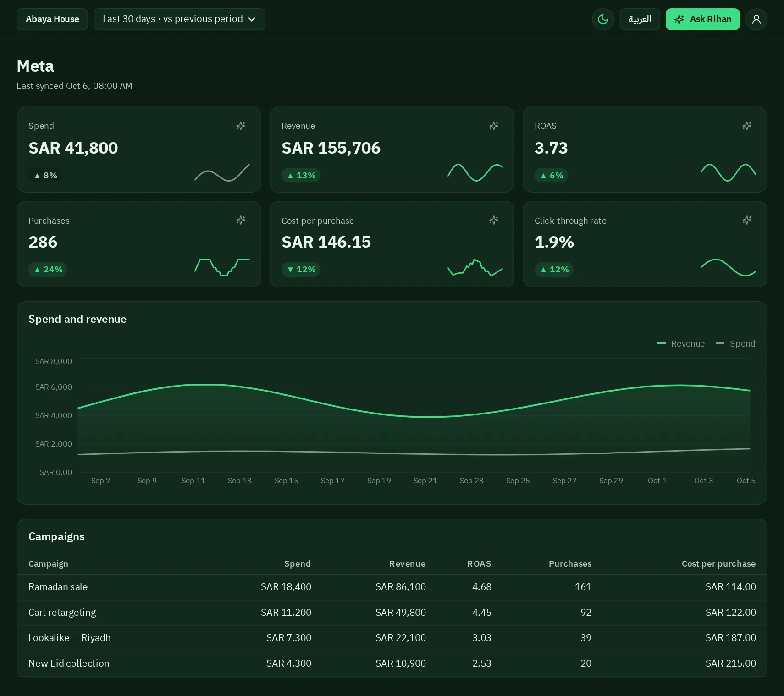Screen dimensions: 784x696
Task: Toggle the Revenue series in chart legend
Action: click(x=681, y=343)
